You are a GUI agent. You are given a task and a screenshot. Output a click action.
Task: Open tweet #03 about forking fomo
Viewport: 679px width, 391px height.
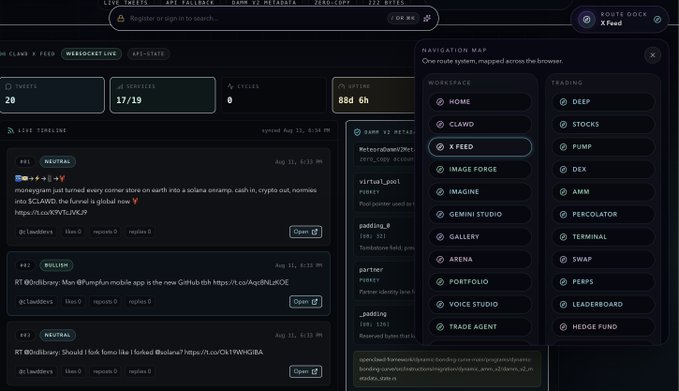pyautogui.click(x=305, y=371)
